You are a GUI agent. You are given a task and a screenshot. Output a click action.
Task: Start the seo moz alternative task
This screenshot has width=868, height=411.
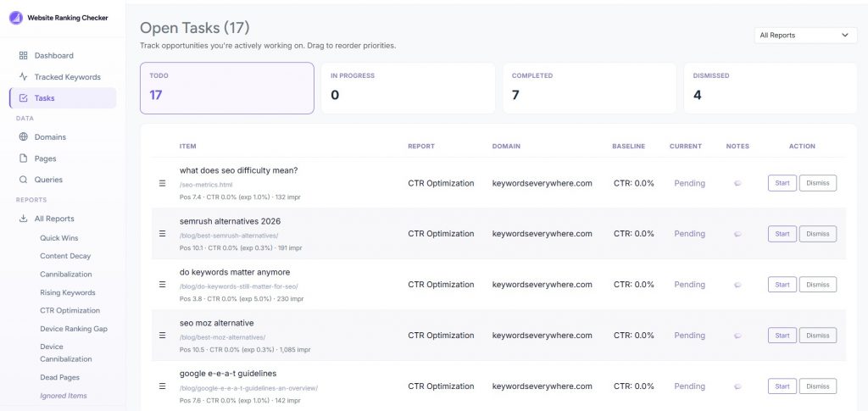click(x=782, y=336)
